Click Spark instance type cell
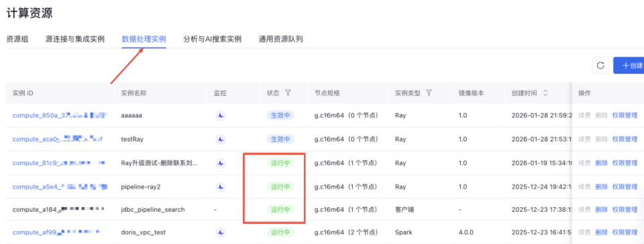644x244 pixels. pyautogui.click(x=403, y=233)
